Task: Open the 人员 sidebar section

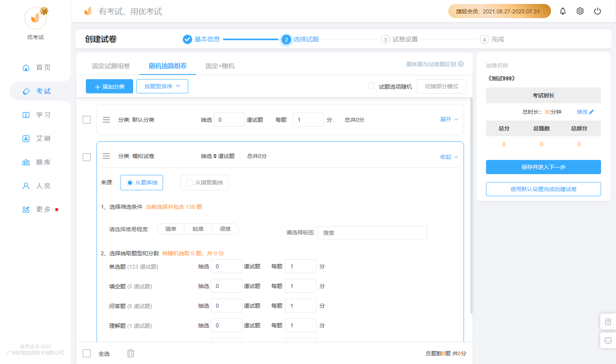Action: pos(36,186)
